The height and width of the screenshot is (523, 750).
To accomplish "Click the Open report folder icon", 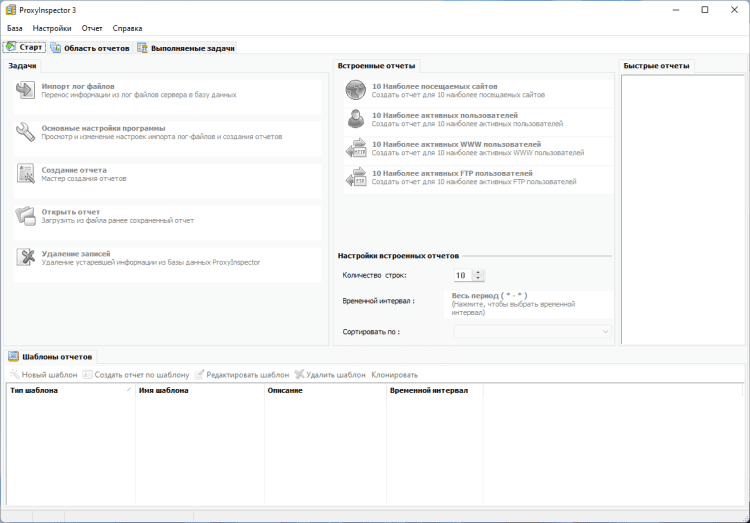I will (x=25, y=216).
